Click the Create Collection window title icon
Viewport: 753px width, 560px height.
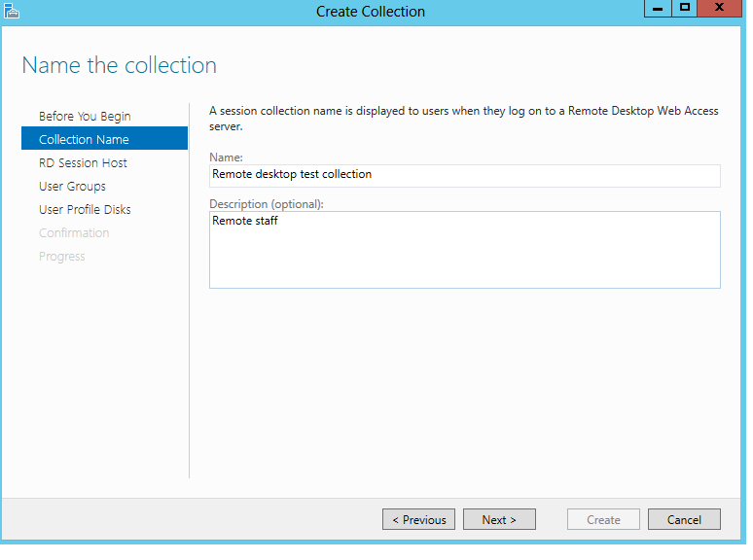[x=12, y=11]
